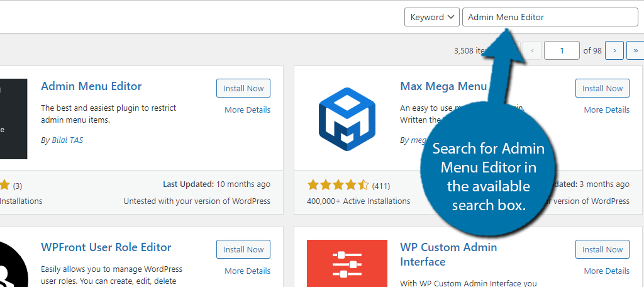644x287 pixels.
Task: Click the current page number field
Action: (x=562, y=50)
